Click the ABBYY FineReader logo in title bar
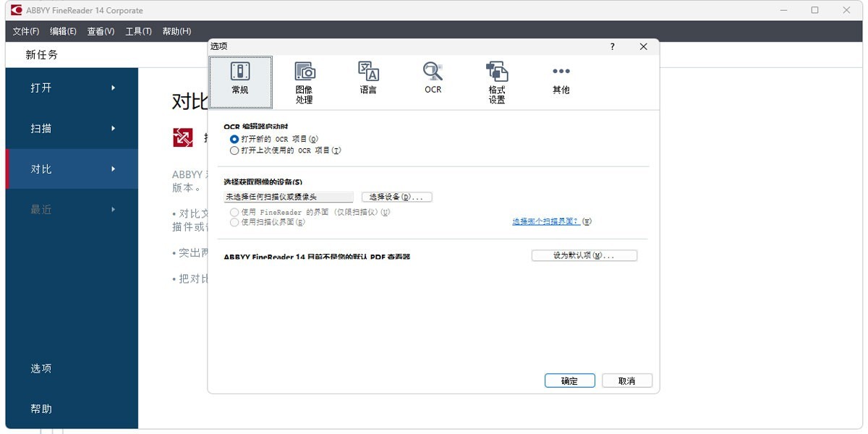868x434 pixels. [16, 10]
